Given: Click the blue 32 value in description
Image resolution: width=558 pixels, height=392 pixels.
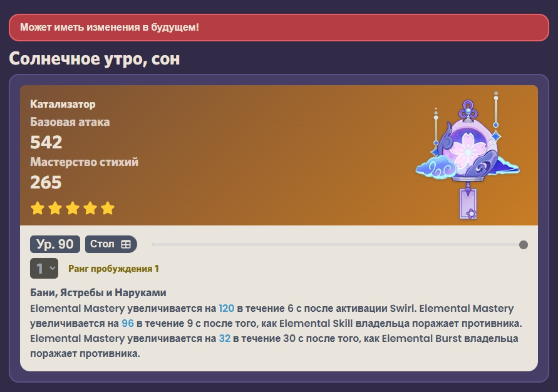Looking at the screenshot, I should click(x=225, y=338).
